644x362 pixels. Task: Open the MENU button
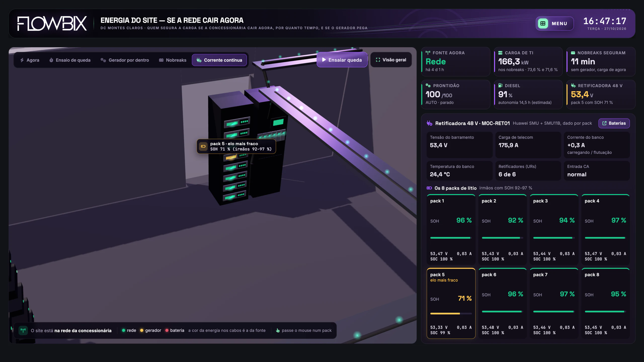pos(554,23)
